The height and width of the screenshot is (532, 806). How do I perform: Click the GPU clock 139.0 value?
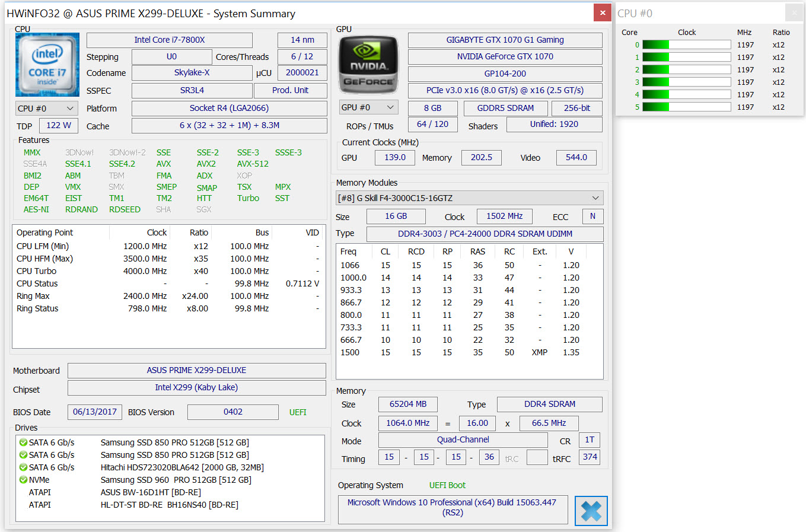tap(395, 157)
